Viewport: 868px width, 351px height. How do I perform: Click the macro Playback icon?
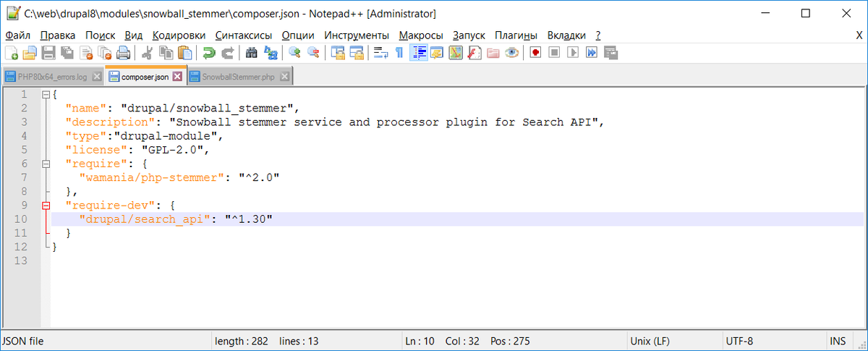574,52
